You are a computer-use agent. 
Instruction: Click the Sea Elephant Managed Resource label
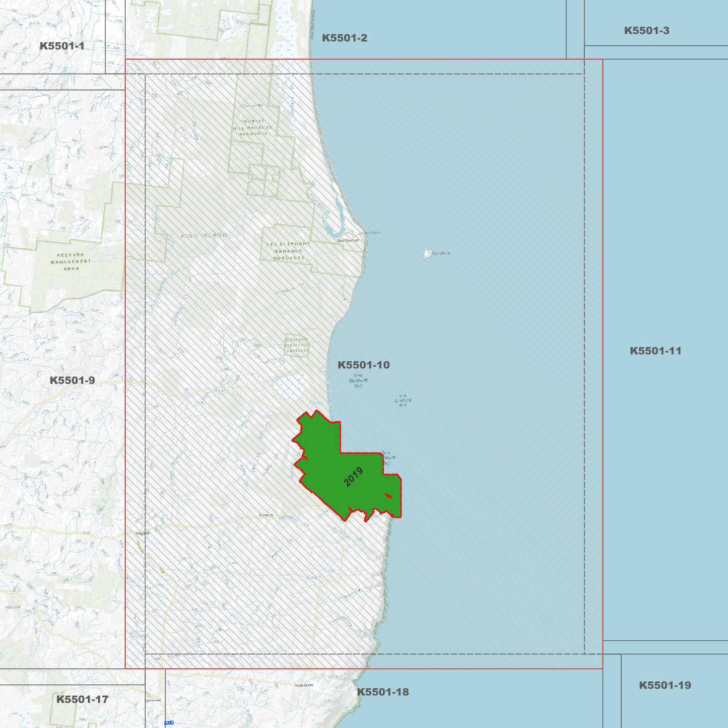coord(289,251)
